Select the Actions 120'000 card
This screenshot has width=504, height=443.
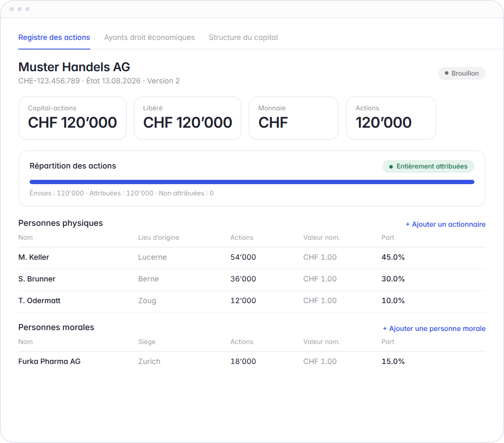[391, 118]
